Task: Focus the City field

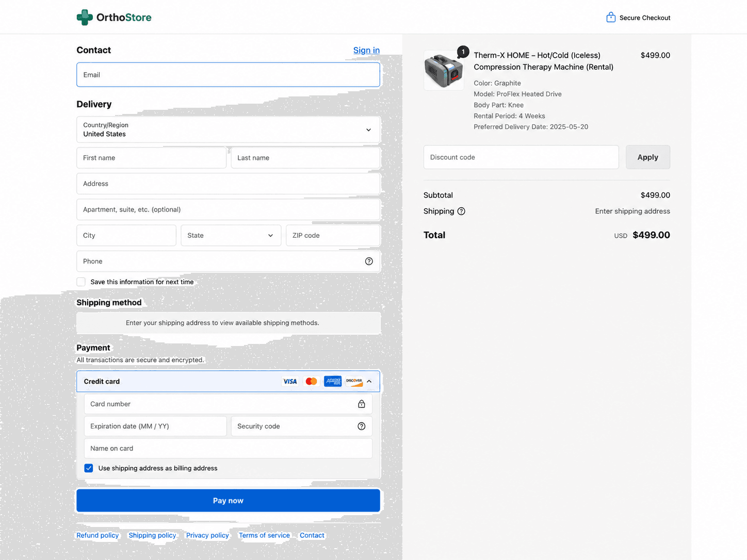Action: click(126, 236)
